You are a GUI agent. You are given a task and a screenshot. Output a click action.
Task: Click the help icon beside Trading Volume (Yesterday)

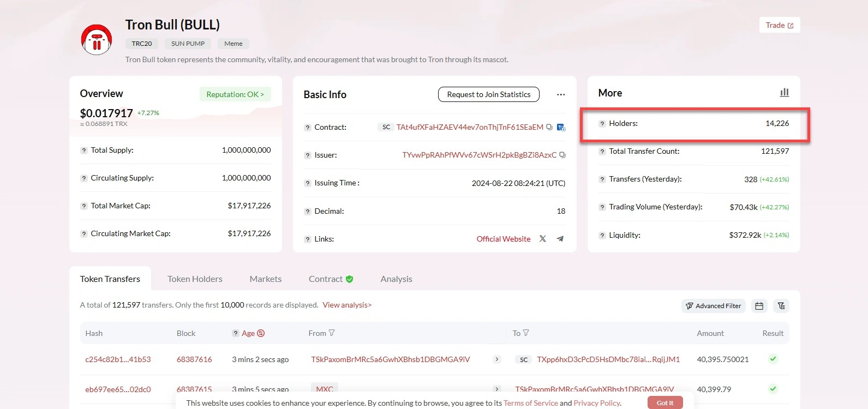[602, 207]
